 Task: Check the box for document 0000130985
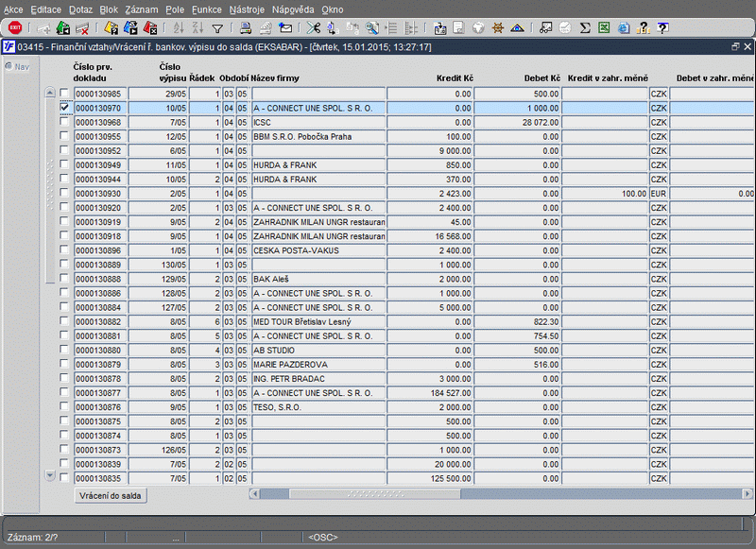64,93
